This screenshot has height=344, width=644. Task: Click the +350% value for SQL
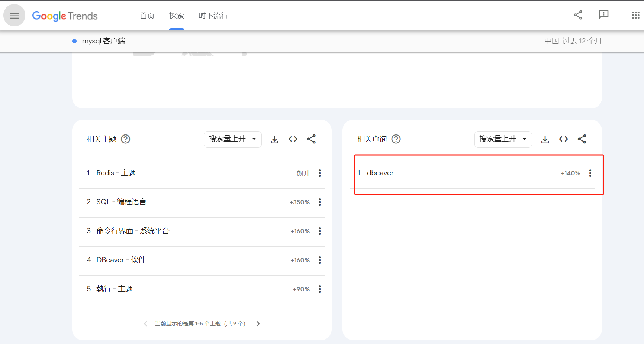point(300,202)
